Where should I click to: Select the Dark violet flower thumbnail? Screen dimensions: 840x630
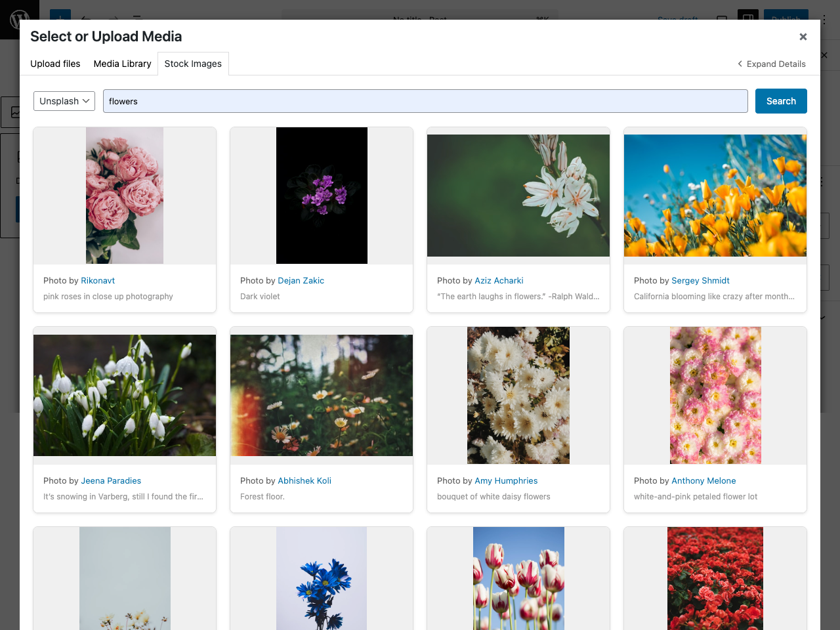point(322,196)
